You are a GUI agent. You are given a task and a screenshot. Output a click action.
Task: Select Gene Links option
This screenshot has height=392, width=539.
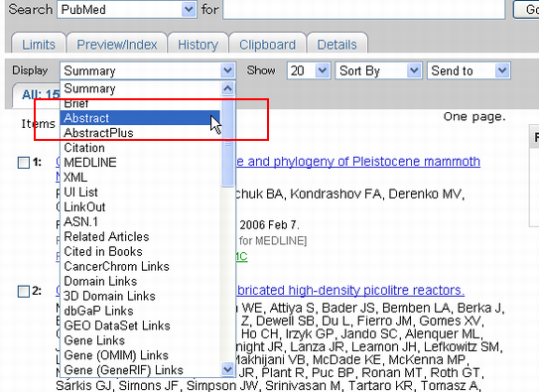[x=140, y=340]
